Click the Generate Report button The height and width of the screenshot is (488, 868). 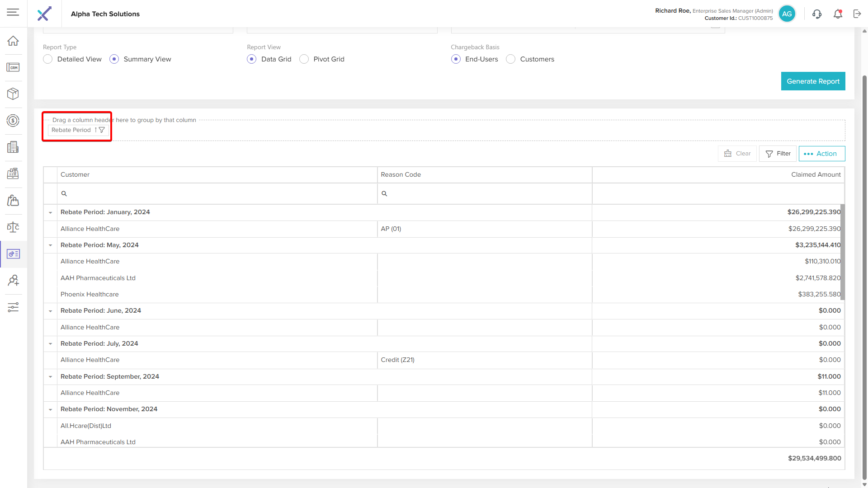813,81
